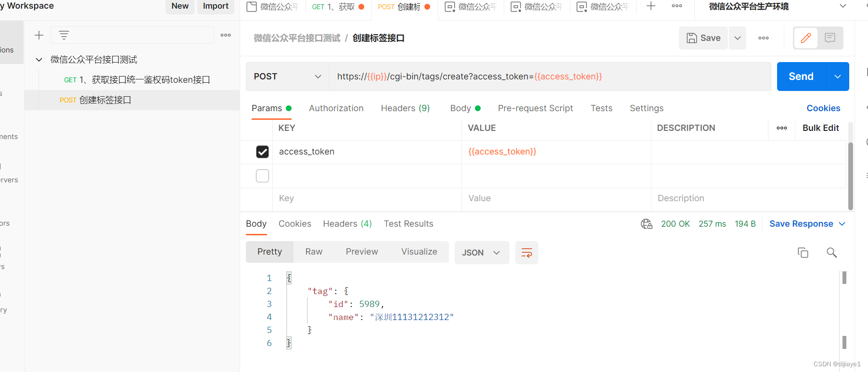
Task: Open GET 获取接口统一鉴权码token接口 request
Action: [137, 80]
